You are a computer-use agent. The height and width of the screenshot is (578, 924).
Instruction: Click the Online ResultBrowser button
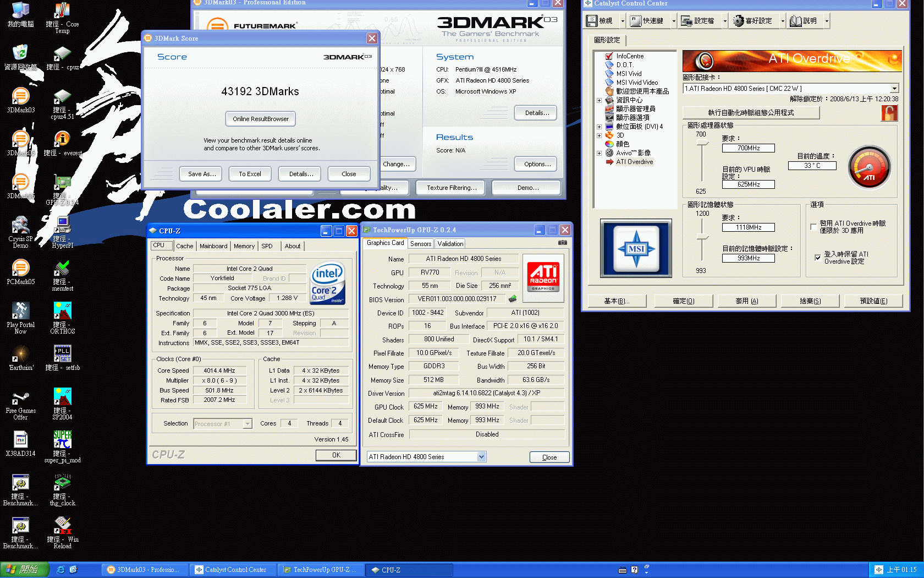(x=260, y=119)
